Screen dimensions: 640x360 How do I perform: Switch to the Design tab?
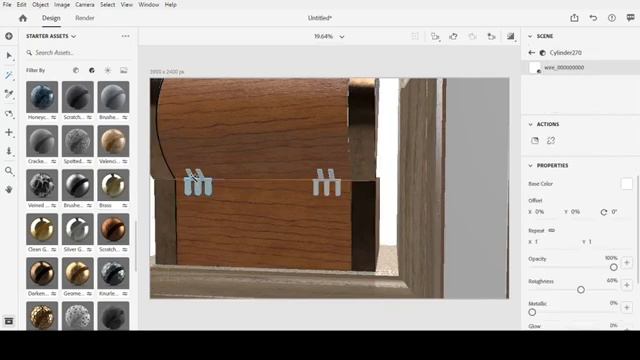tap(51, 18)
